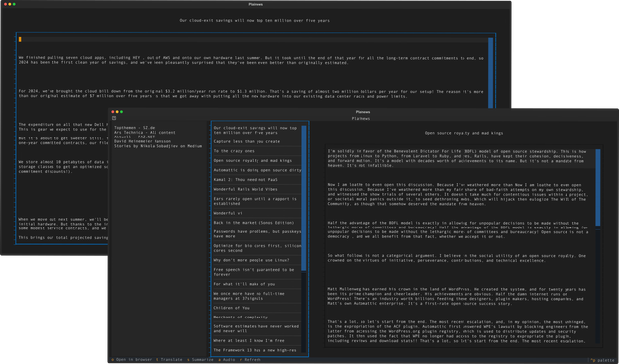Open article 'Merchants of complexity'

[257, 318]
